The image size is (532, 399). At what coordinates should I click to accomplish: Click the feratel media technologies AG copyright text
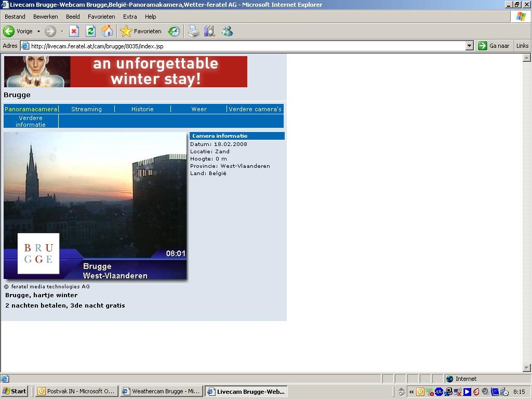coord(47,286)
